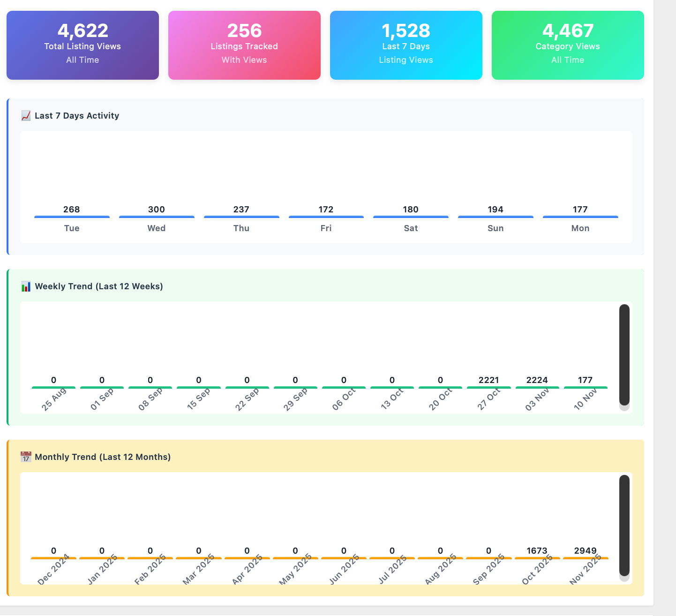Click the Wed bar showing 300

point(157,217)
